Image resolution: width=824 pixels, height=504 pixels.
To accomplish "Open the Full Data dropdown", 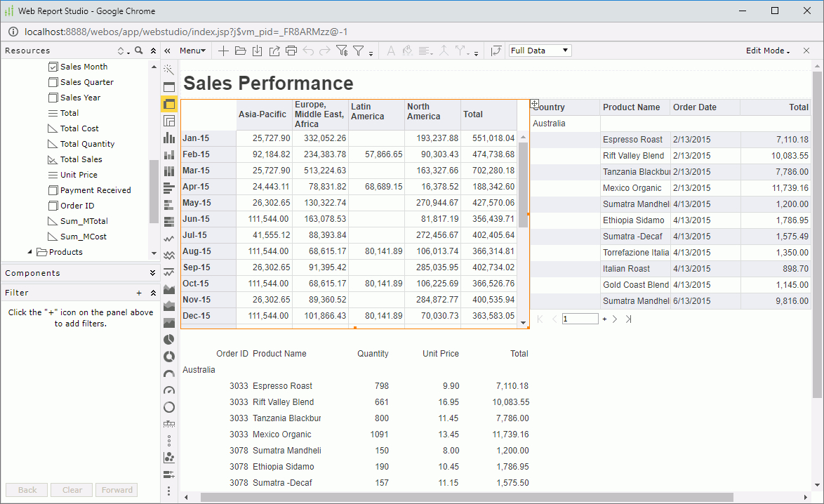I will coord(540,50).
